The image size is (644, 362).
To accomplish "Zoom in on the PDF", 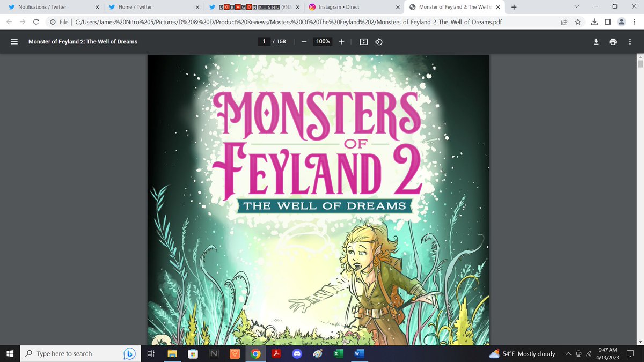I will 342,42.
